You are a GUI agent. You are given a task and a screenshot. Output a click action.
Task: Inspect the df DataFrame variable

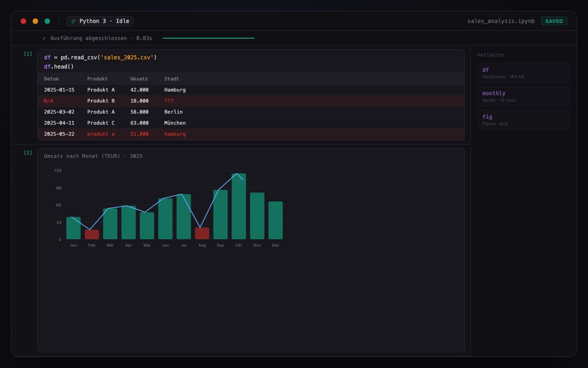pyautogui.click(x=524, y=73)
